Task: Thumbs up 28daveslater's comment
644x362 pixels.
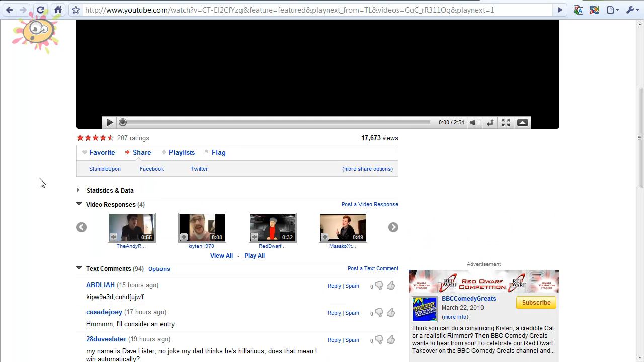Action: pyautogui.click(x=391, y=339)
